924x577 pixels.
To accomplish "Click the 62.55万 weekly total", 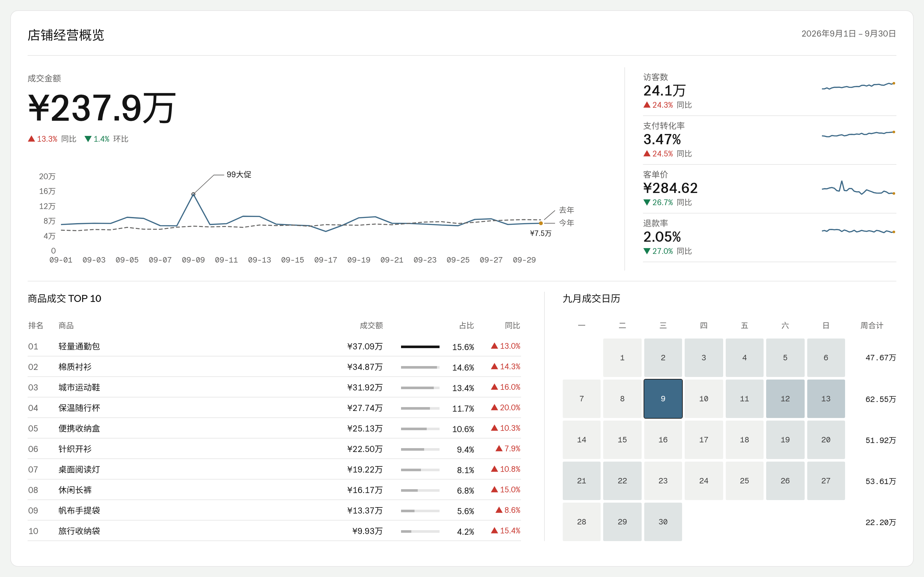I will 880,399.
